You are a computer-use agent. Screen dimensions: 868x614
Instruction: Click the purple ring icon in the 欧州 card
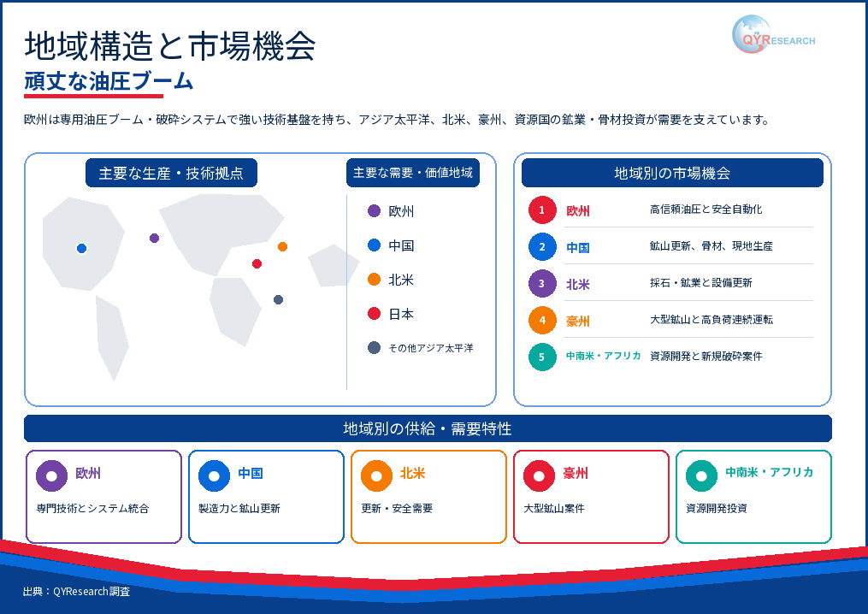pyautogui.click(x=51, y=475)
